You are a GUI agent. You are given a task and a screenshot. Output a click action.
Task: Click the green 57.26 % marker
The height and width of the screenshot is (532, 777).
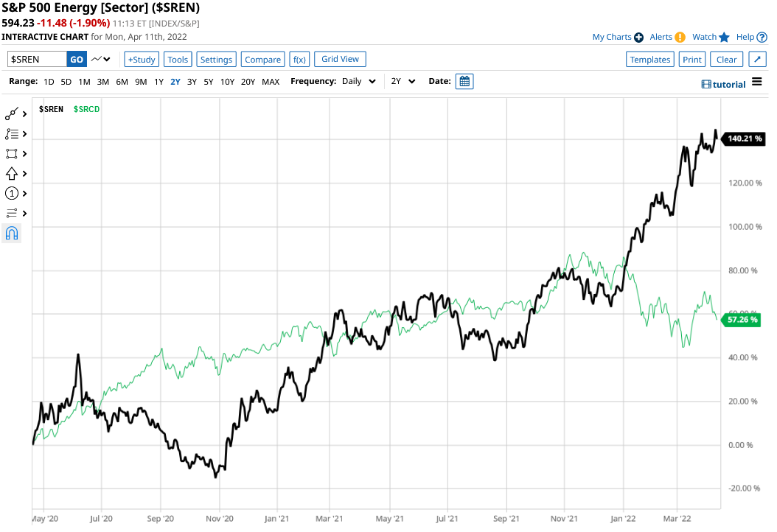pyautogui.click(x=742, y=320)
